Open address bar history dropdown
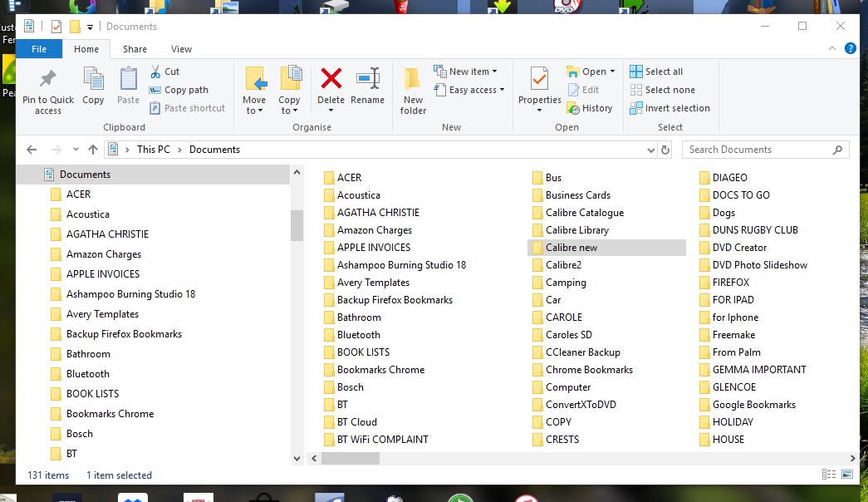The width and height of the screenshot is (868, 502). coord(651,150)
